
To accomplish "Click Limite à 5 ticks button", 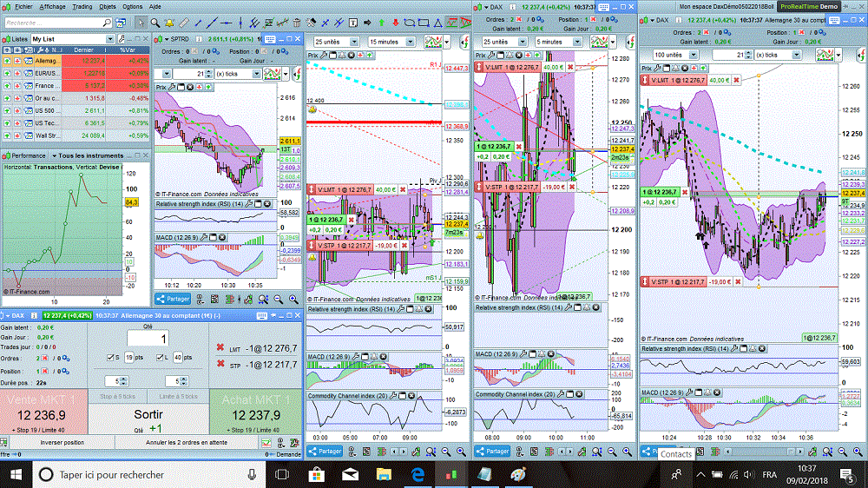I will (x=178, y=397).
